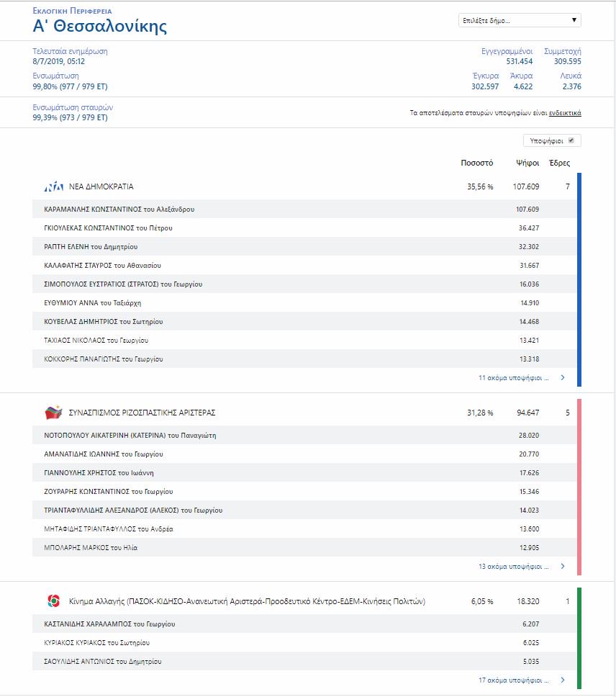Open the Επιλέξτε δήμο dropdown

click(x=520, y=20)
